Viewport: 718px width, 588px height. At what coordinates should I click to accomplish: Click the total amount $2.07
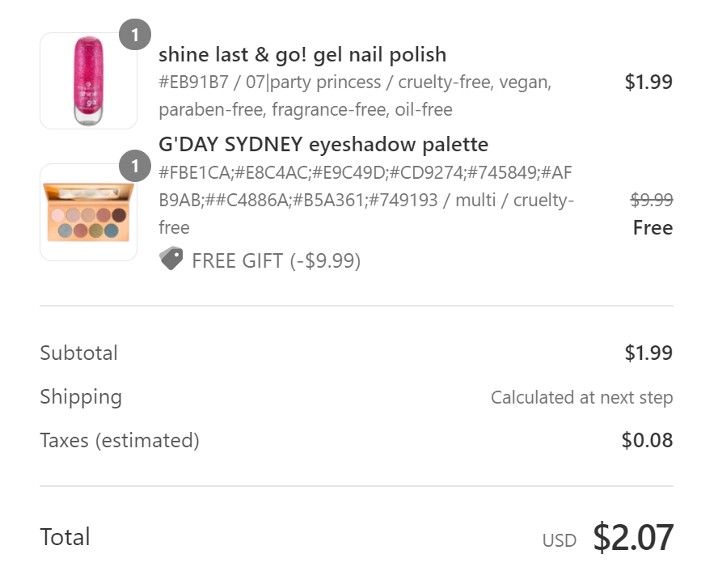pos(633,537)
